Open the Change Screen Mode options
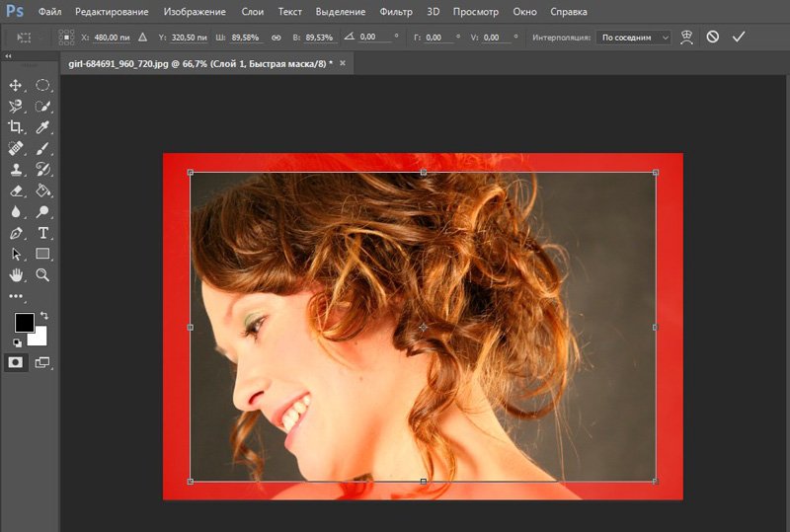The width and height of the screenshot is (790, 532). [x=42, y=362]
